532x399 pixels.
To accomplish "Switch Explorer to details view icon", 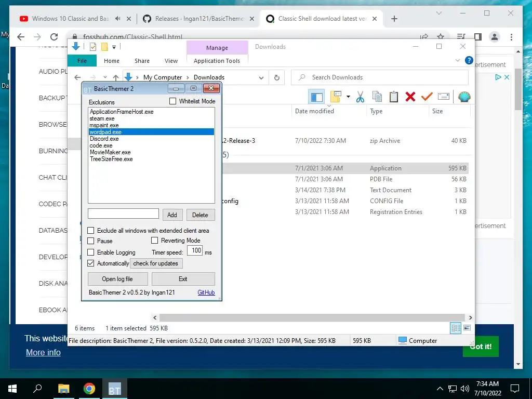I will [x=456, y=328].
